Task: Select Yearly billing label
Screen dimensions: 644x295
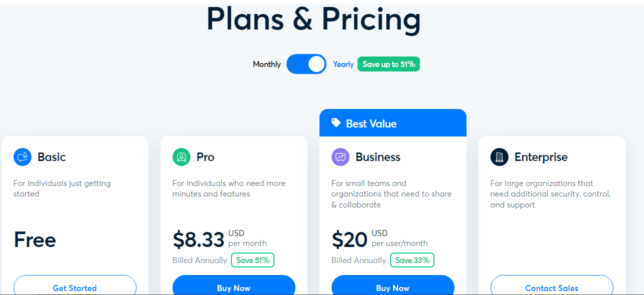Action: [x=343, y=64]
